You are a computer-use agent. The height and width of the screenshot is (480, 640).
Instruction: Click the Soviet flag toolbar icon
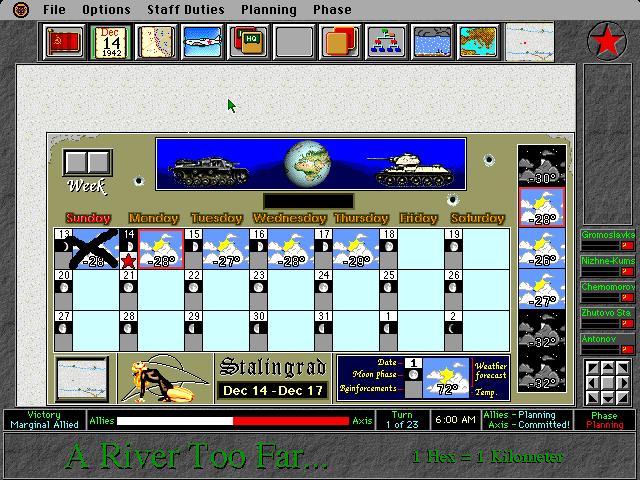tap(64, 42)
